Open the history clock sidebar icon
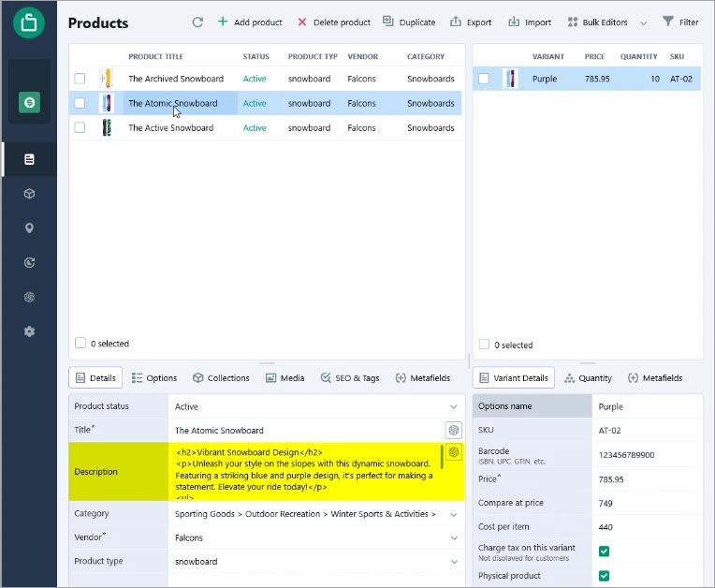 tap(29, 263)
